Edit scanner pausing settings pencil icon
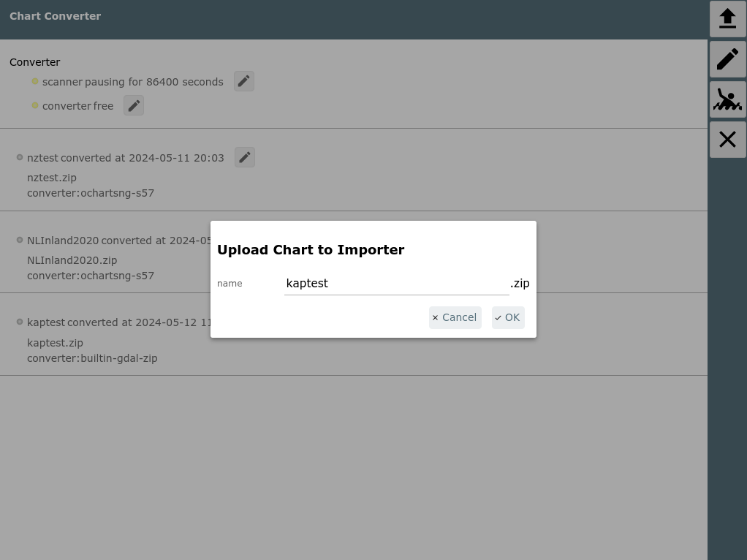 (x=244, y=81)
